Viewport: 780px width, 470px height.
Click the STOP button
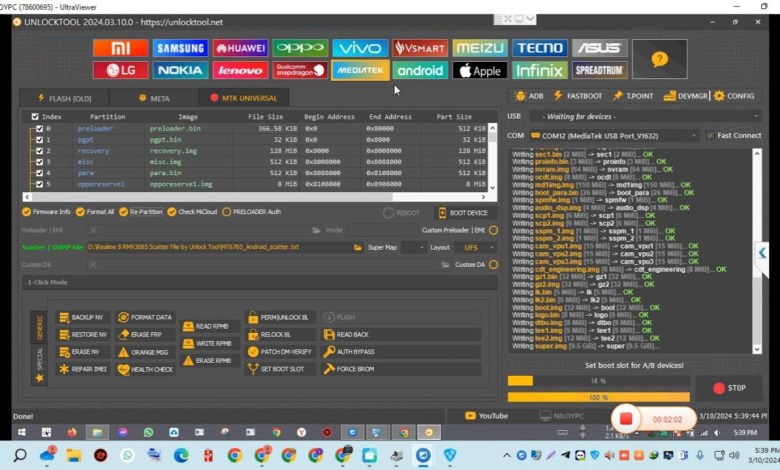(729, 388)
